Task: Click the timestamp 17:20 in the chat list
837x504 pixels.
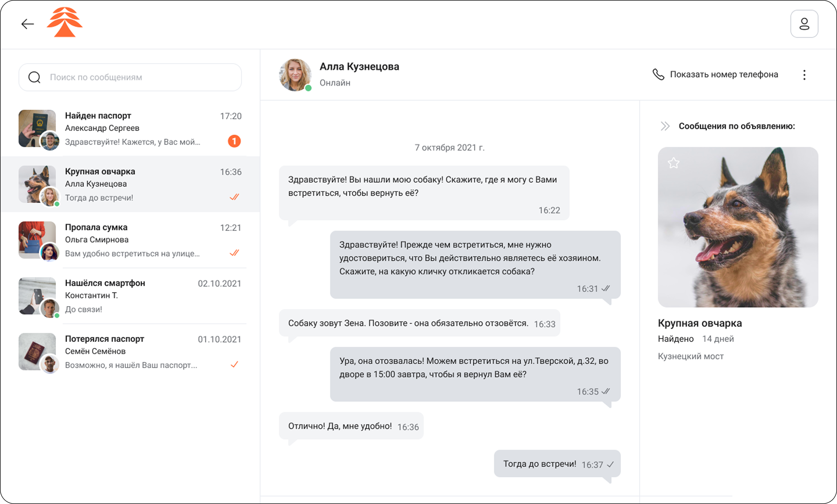Action: pyautogui.click(x=230, y=116)
